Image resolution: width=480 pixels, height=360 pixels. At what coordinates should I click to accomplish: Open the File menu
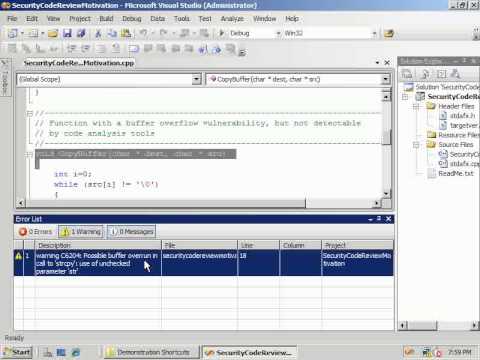tap(12, 19)
